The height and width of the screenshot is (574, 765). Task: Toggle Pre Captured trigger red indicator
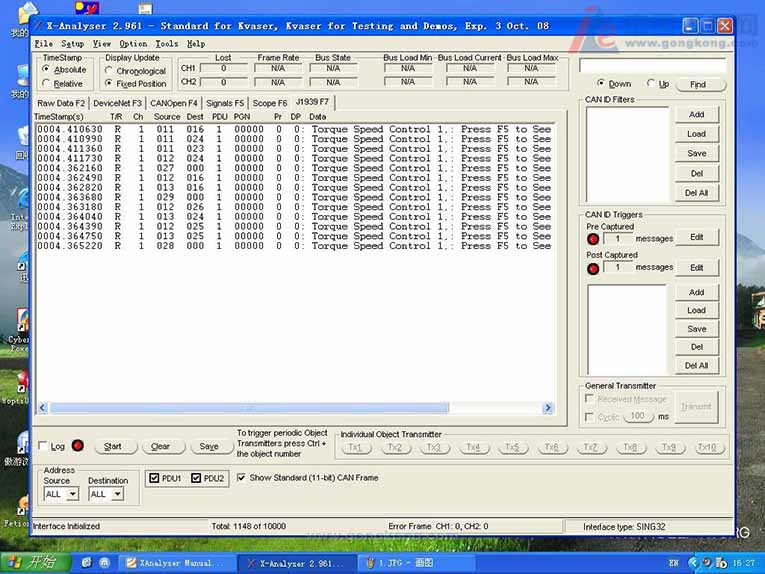point(593,239)
